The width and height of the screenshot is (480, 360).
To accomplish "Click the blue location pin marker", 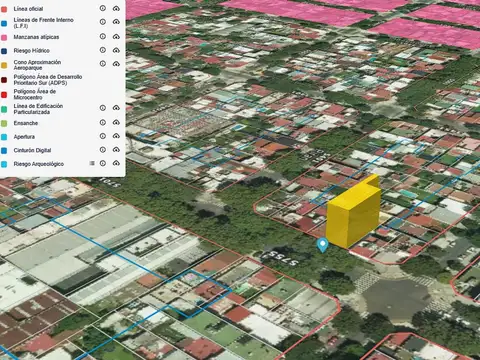I will [322, 245].
